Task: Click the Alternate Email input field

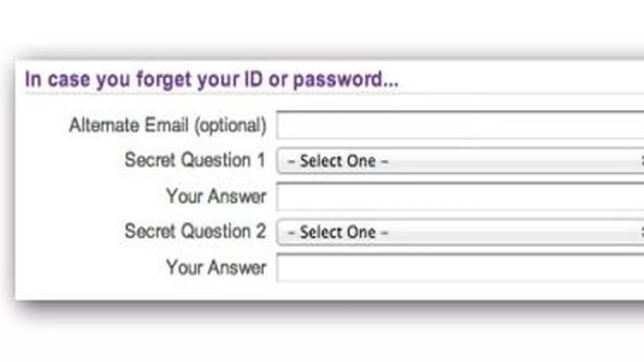Action: [460, 126]
